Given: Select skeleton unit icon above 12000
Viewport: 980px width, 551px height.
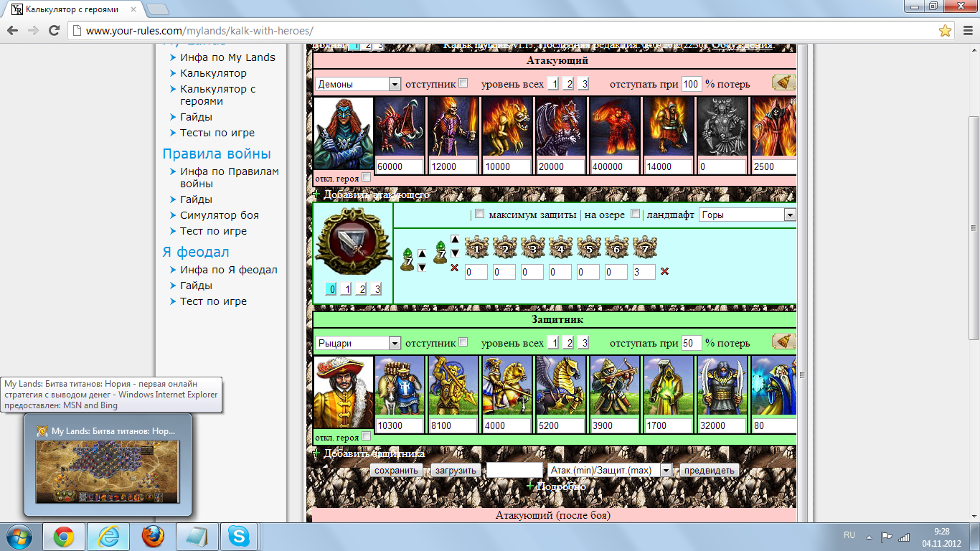Looking at the screenshot, I should 453,126.
